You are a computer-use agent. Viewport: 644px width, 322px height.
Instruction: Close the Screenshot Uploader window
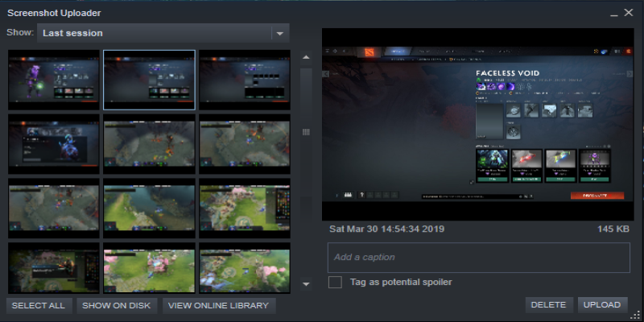tap(629, 13)
